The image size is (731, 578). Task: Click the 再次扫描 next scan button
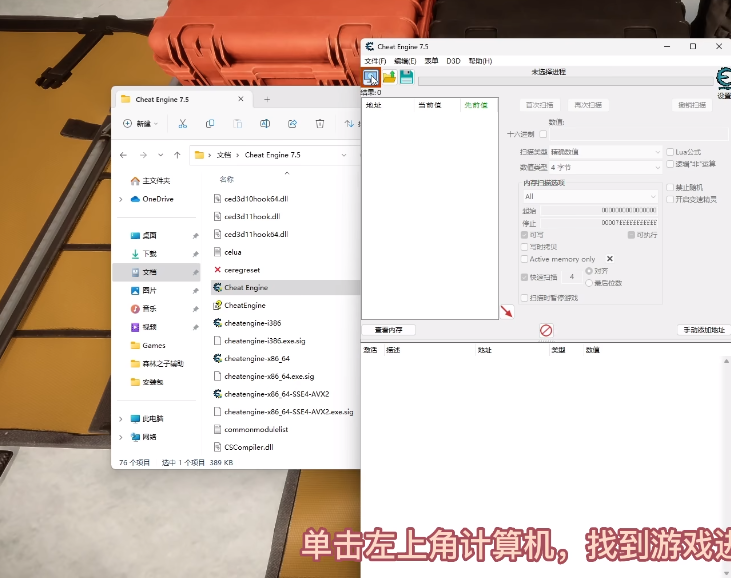(x=588, y=105)
